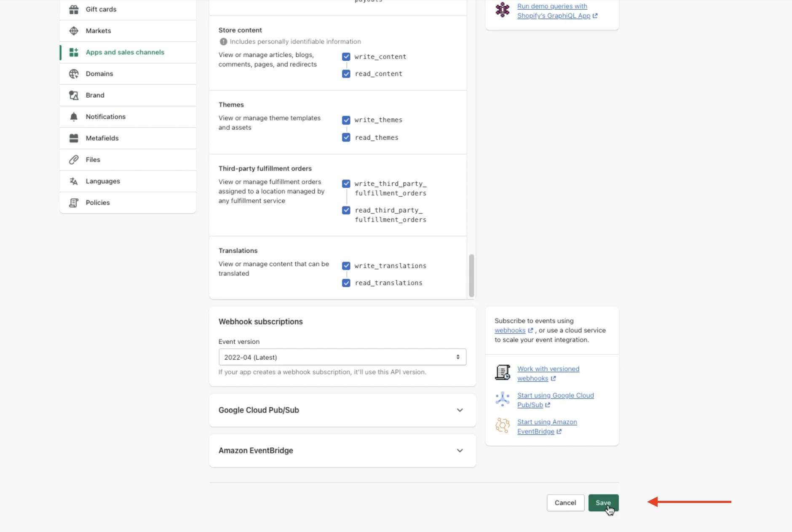The width and height of the screenshot is (792, 532).
Task: Click the Markets globe icon
Action: 74,30
